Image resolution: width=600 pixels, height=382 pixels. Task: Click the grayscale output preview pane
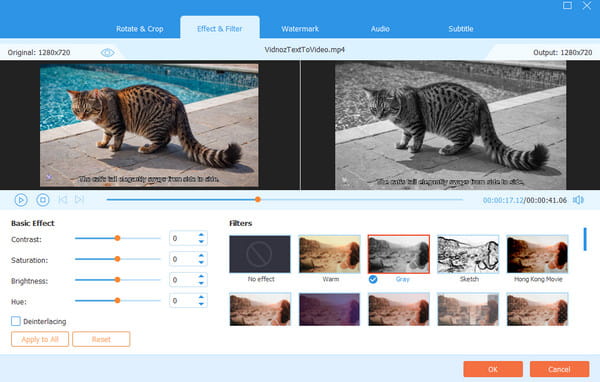pyautogui.click(x=450, y=125)
